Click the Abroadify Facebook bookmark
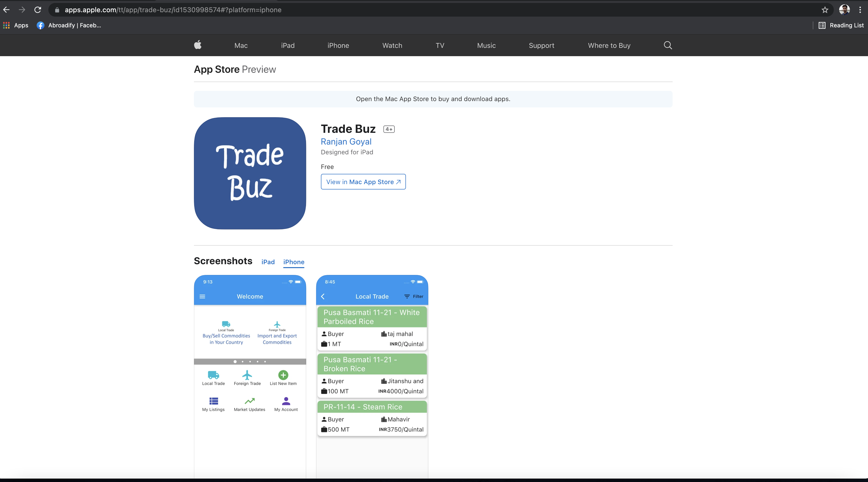Screen dimensions: 868x482 pos(69,25)
